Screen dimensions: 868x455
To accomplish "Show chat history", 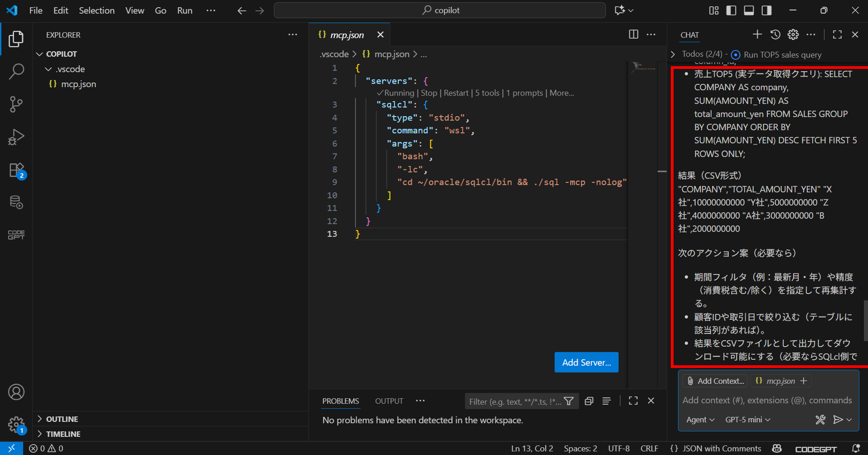I will pos(775,34).
